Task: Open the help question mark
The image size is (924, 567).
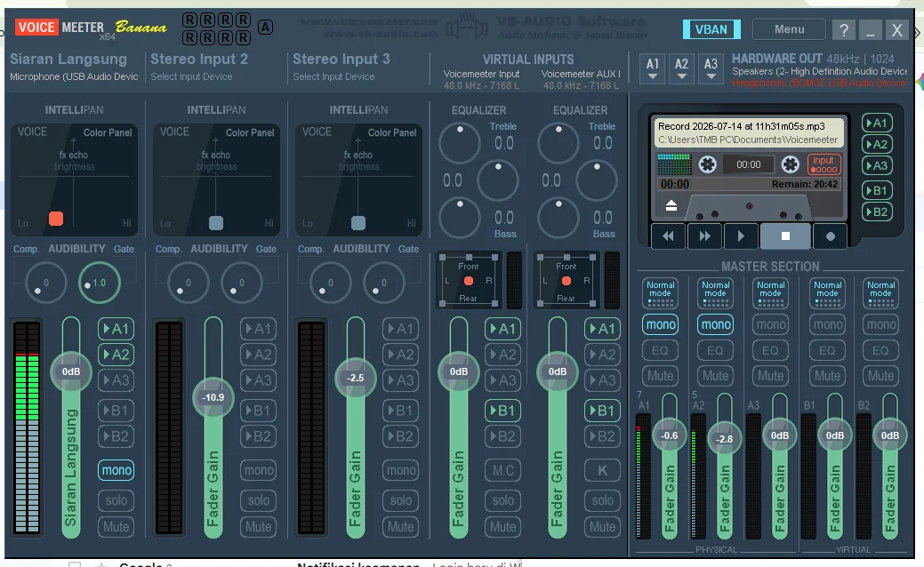Action: [x=844, y=29]
